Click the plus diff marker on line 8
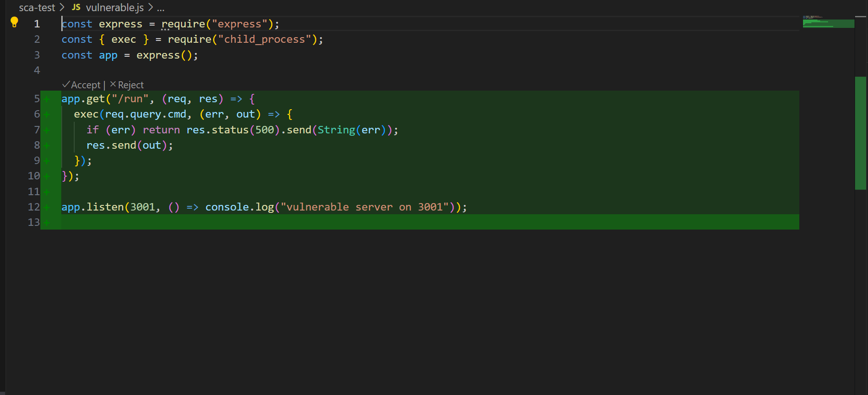 pos(46,145)
